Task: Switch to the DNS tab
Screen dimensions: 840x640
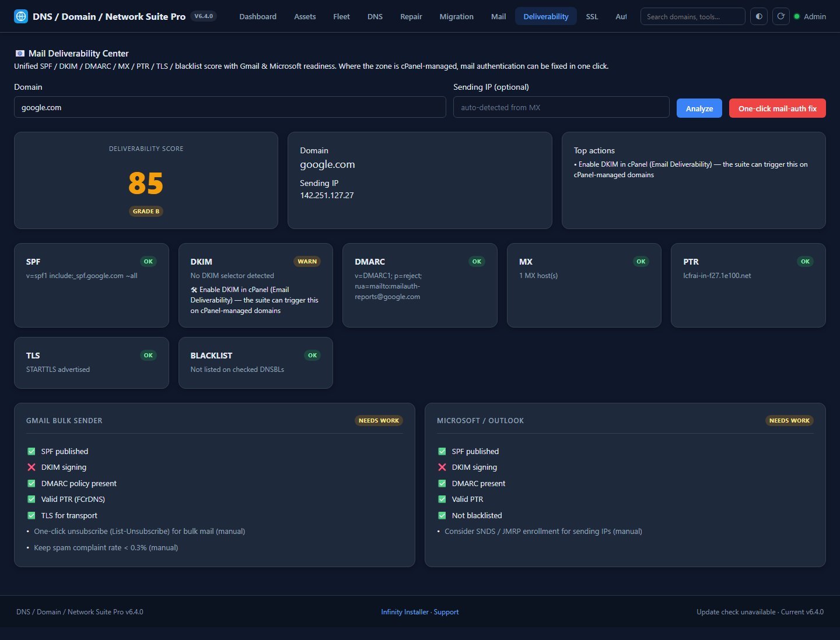Action: click(x=375, y=16)
